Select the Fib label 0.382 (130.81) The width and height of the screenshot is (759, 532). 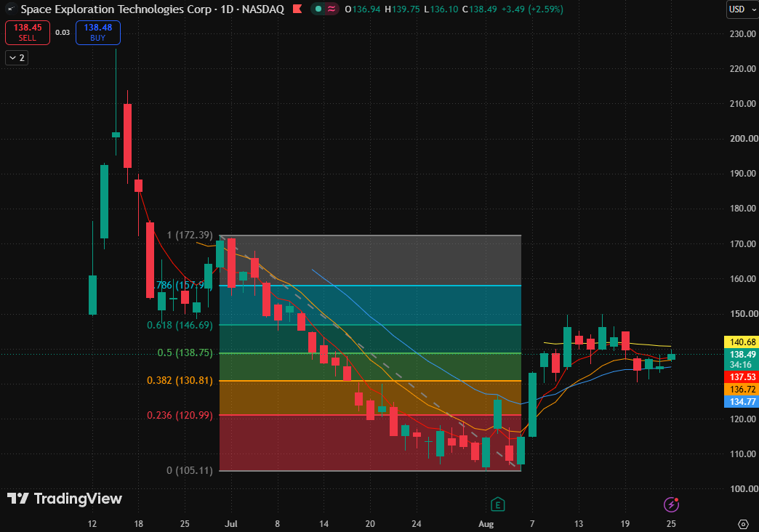click(180, 381)
